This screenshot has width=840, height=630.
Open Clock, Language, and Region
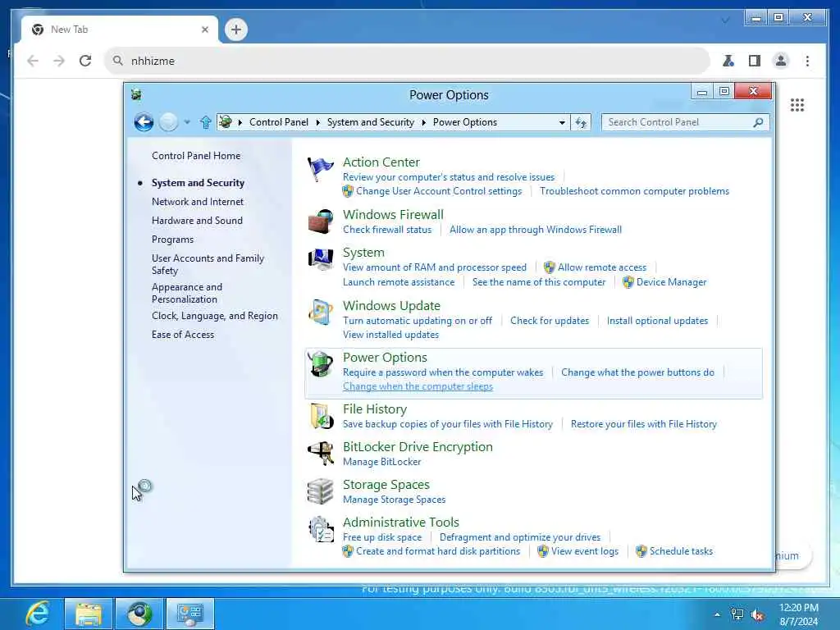214,316
